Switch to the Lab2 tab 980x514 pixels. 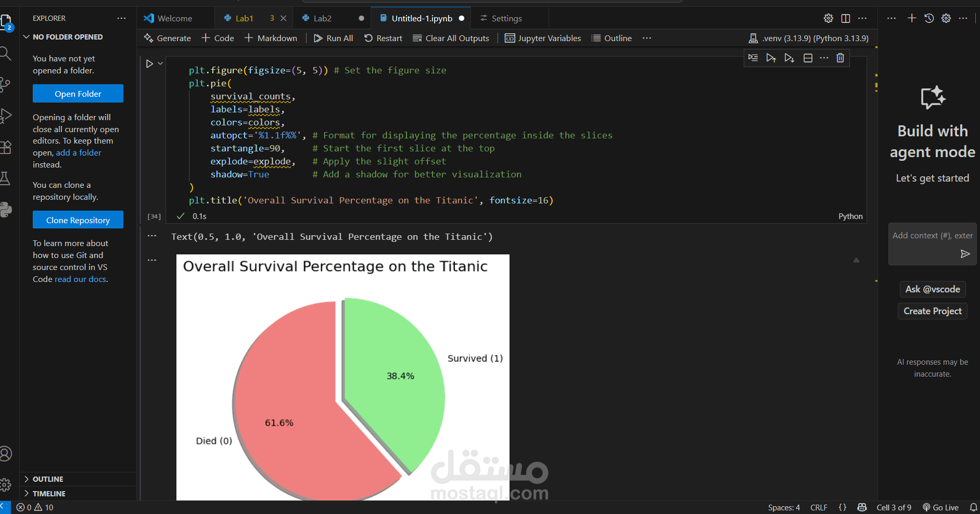pos(322,18)
